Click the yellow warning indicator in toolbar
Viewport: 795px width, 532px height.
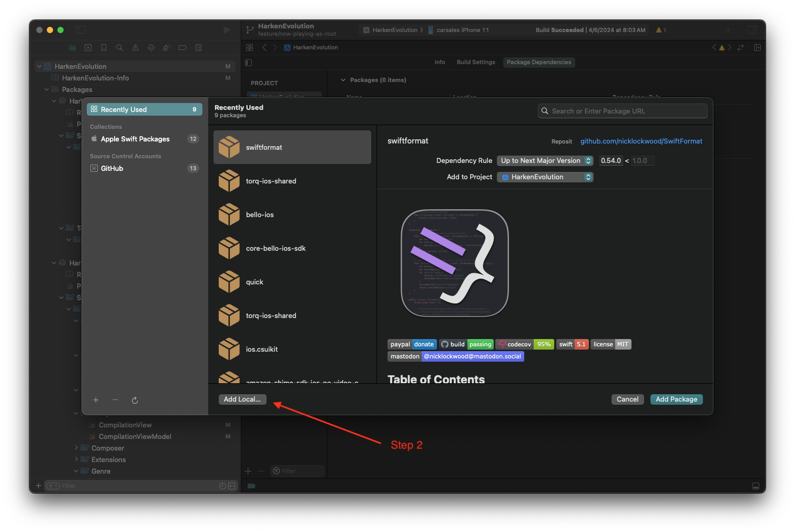pyautogui.click(x=660, y=30)
